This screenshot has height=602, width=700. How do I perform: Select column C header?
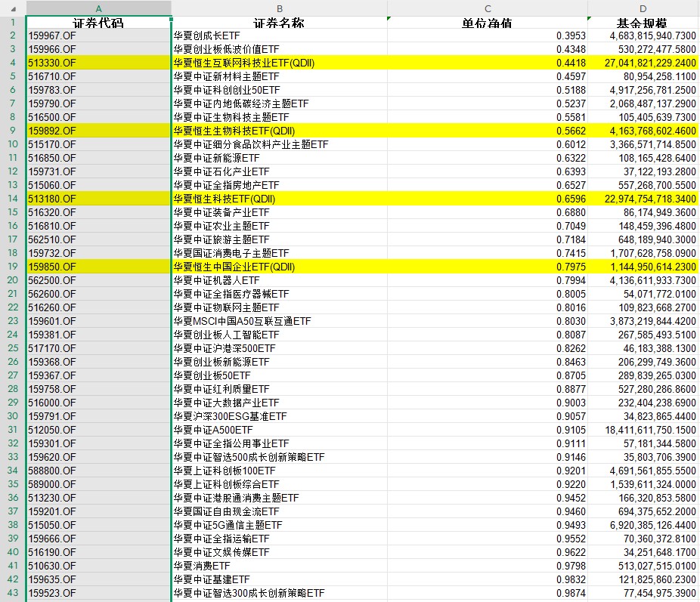pos(488,8)
